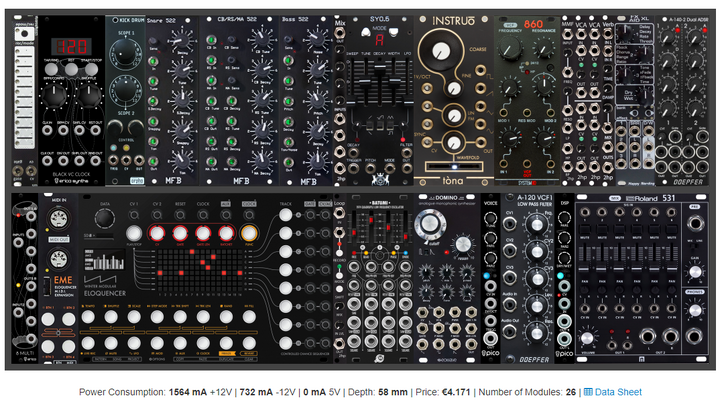Click the Data Sheet table icon
Viewport: 720px width, 400px height.
point(588,392)
